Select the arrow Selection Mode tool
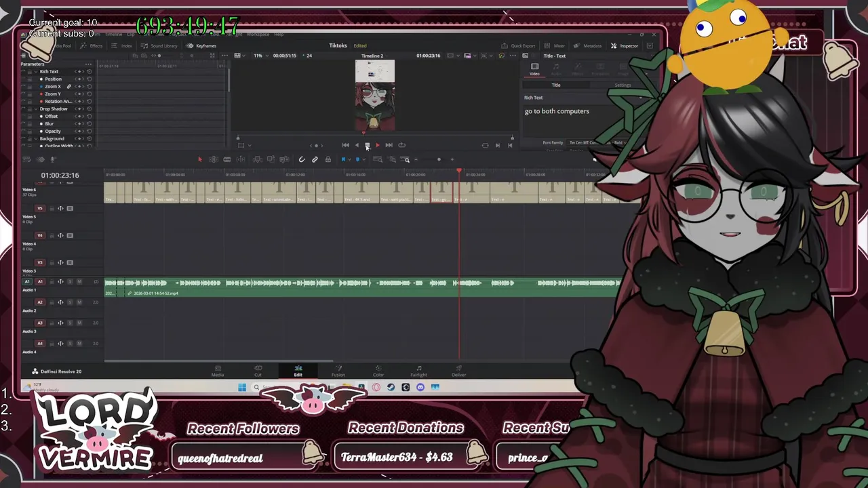Screen dimensions: 868x488 click(200, 159)
